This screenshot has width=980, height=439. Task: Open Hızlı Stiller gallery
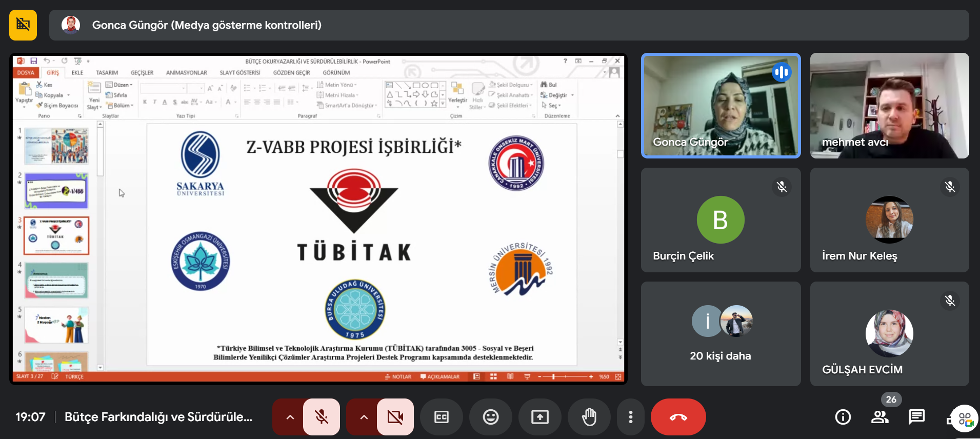click(477, 96)
